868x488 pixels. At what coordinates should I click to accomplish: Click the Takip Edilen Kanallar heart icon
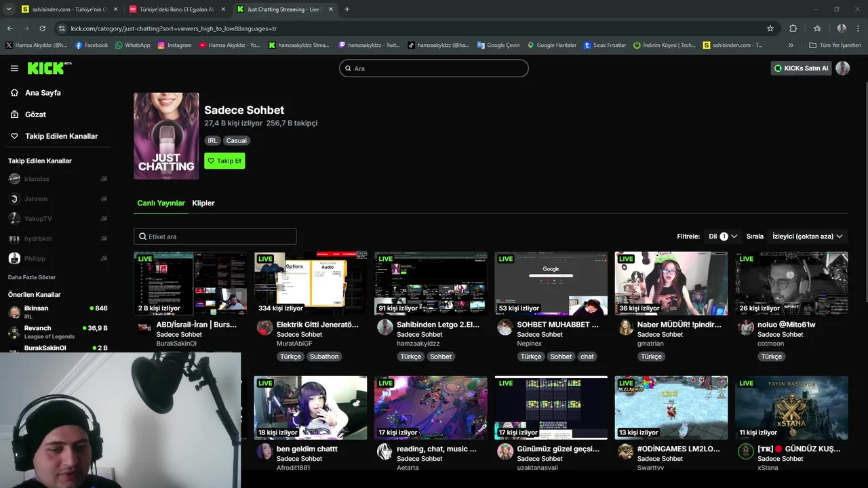[14, 136]
